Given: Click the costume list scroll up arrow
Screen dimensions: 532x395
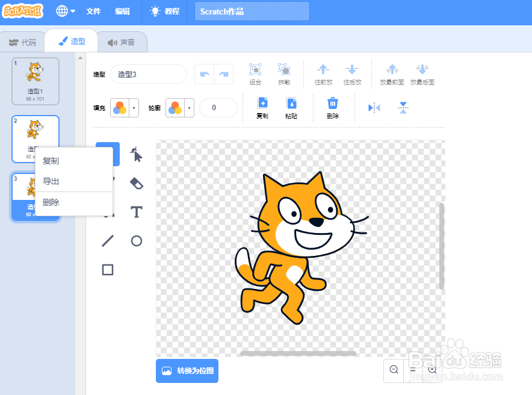Looking at the screenshot, I should [81, 58].
